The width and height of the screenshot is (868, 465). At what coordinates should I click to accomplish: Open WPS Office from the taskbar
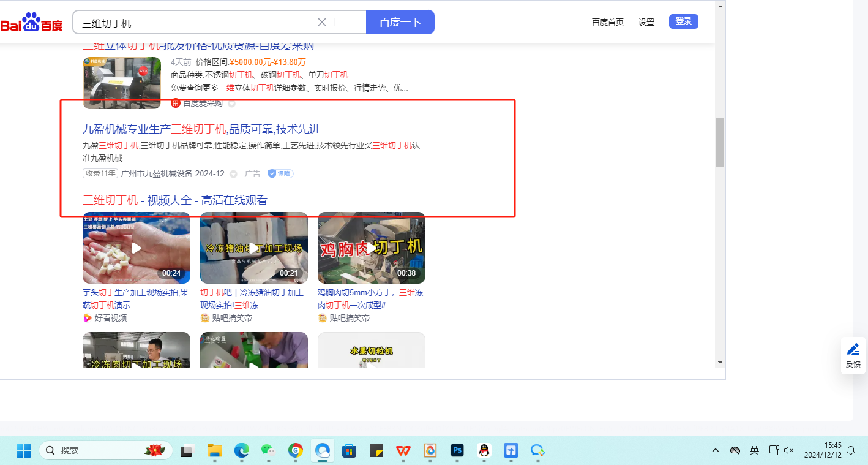pyautogui.click(x=403, y=450)
